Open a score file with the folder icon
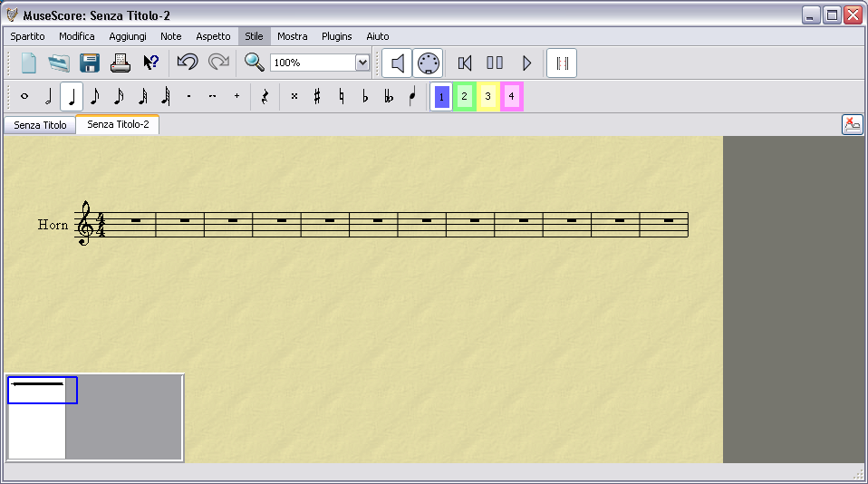The width and height of the screenshot is (868, 484). [59, 63]
